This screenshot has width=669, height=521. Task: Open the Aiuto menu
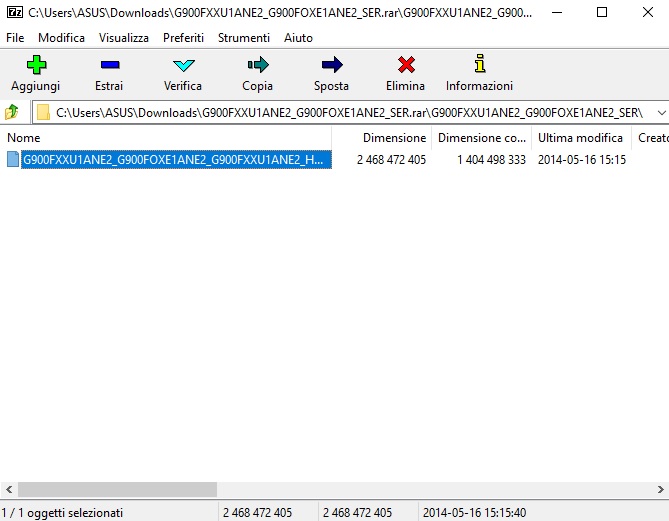tap(298, 38)
